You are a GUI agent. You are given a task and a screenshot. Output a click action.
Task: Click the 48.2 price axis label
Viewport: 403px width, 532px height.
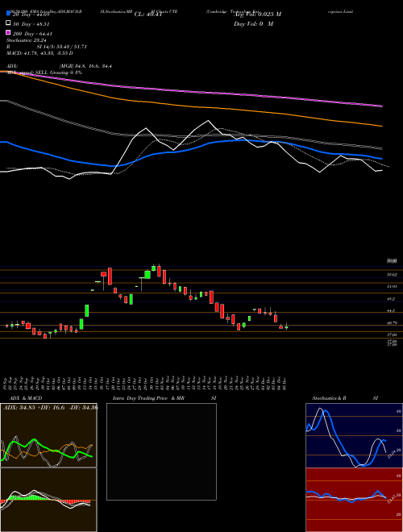(391, 299)
